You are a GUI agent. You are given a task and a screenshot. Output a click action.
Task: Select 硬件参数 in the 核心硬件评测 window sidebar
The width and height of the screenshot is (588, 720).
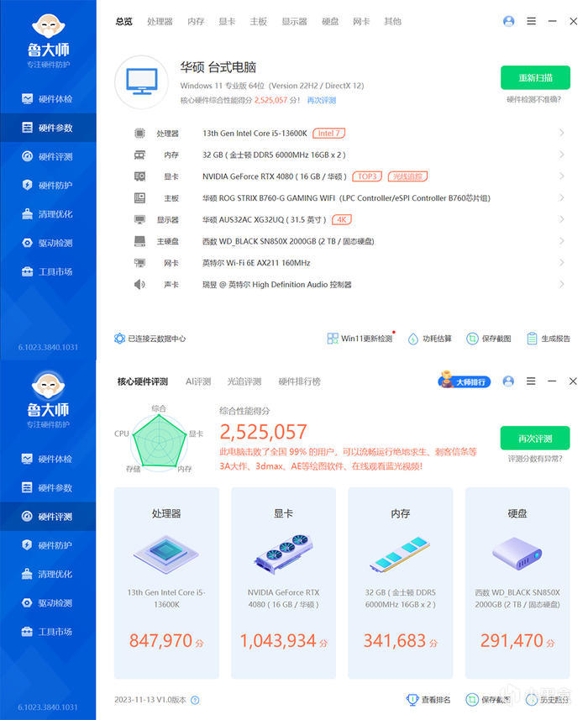[x=48, y=487]
